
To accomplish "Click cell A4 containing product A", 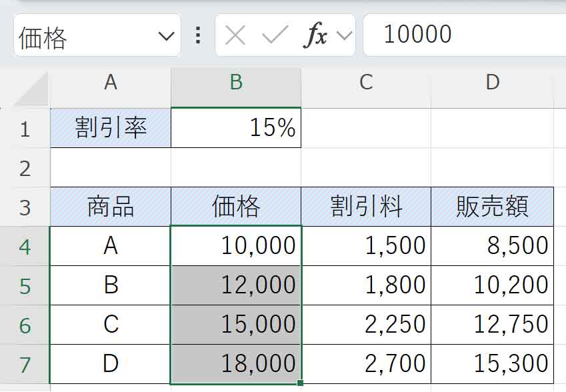I will (x=110, y=245).
